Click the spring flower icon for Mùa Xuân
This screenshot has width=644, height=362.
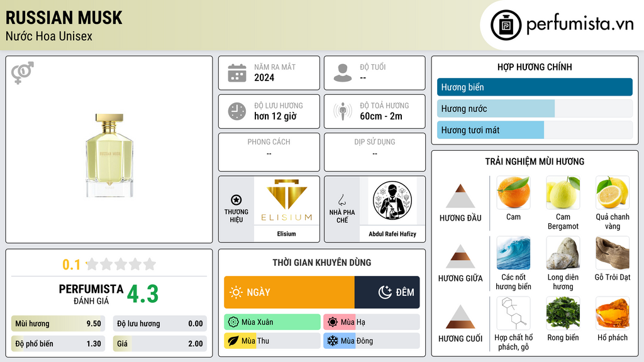pos(233,322)
